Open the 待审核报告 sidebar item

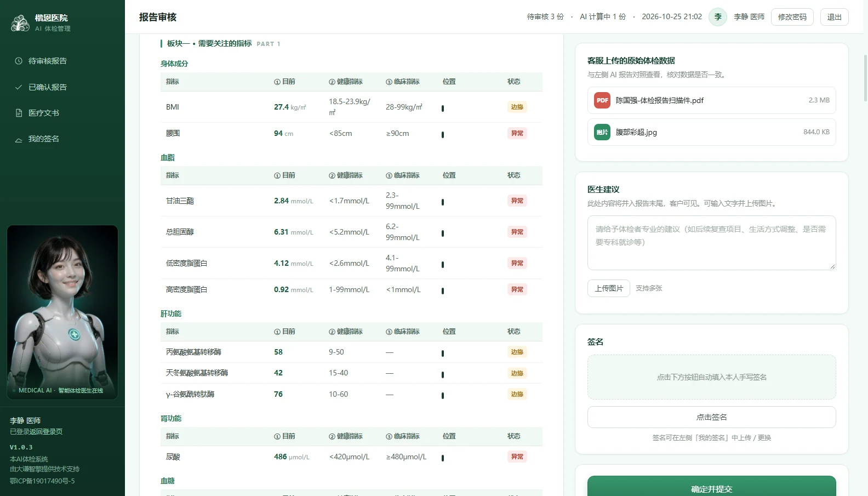pos(62,61)
